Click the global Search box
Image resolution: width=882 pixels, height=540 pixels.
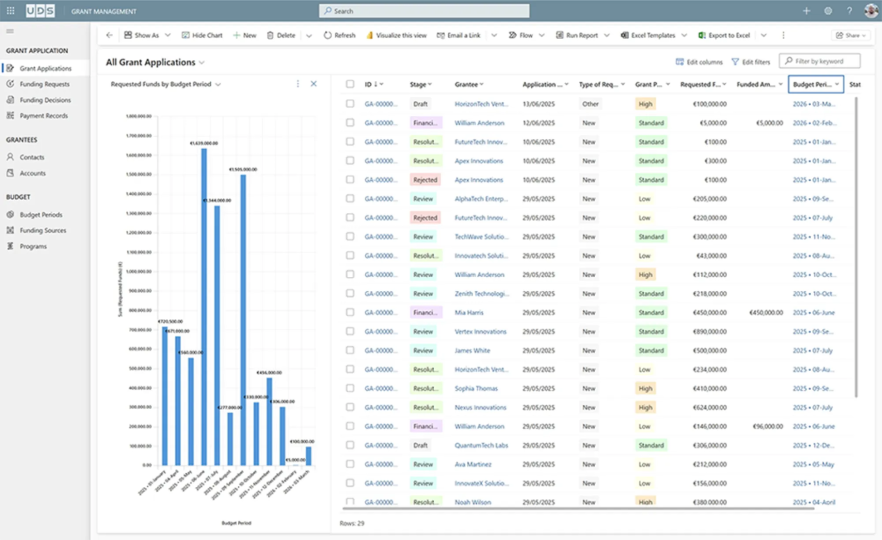[424, 11]
